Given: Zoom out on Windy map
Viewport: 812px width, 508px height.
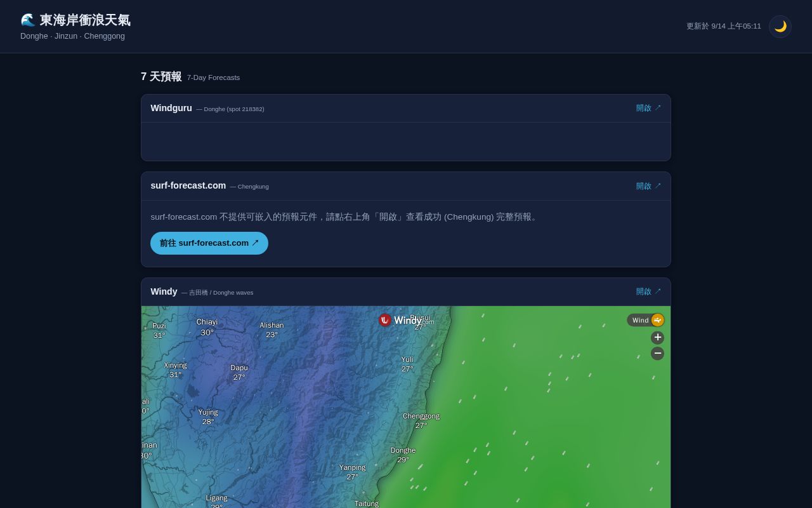Looking at the screenshot, I should pos(657,353).
